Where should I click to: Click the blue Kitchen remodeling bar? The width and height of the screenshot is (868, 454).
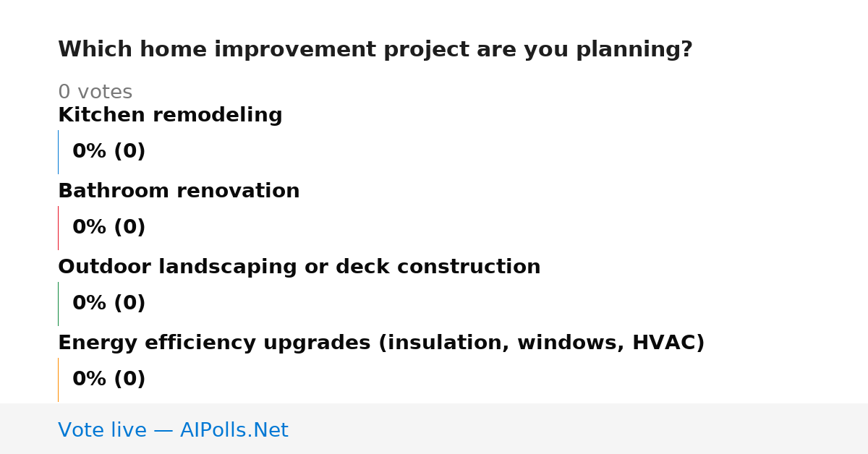[58, 152]
